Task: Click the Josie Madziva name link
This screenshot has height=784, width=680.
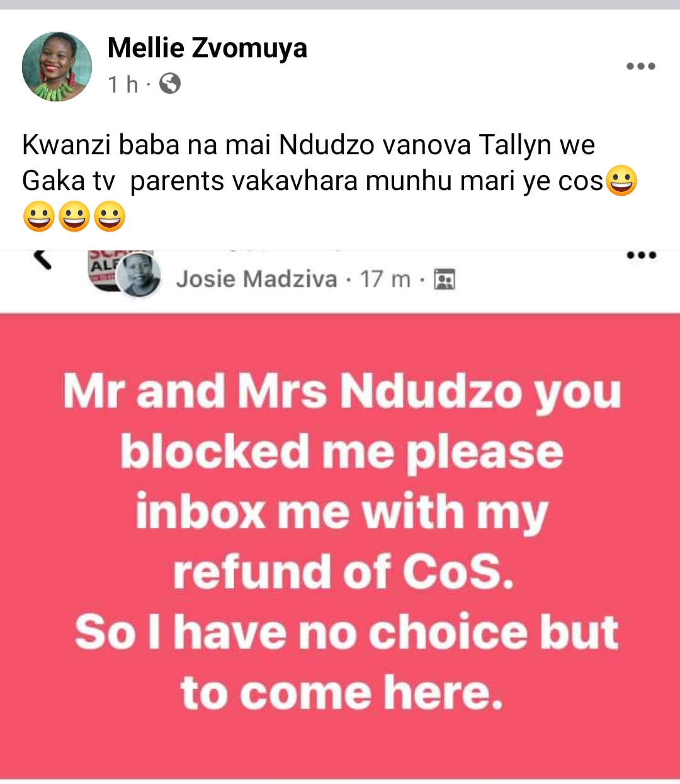Action: (x=257, y=279)
